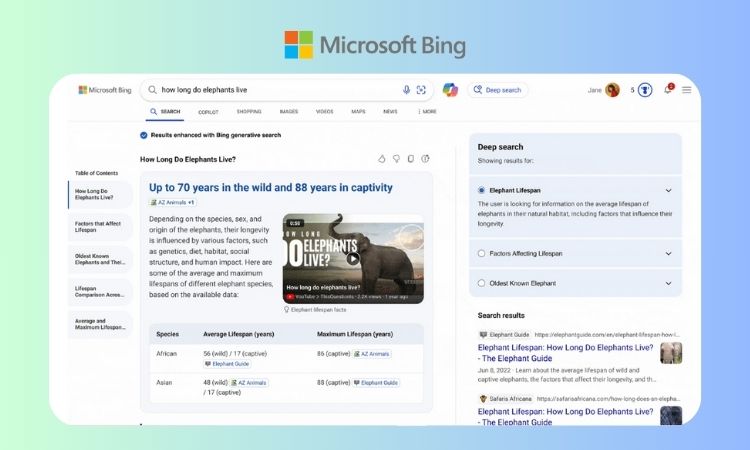
Task: Switch to the Search tab
Action: coord(165,111)
